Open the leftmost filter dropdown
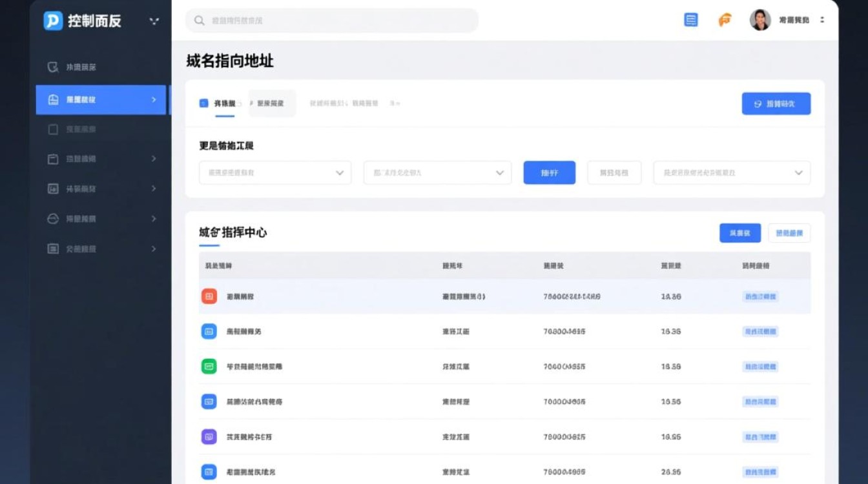Screen dimensions: 868x484 tap(274, 172)
